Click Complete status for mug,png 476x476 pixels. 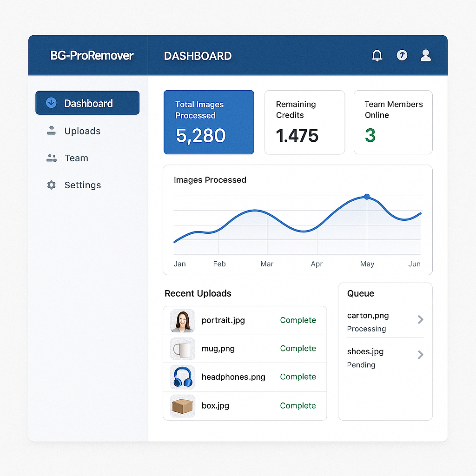click(x=298, y=348)
